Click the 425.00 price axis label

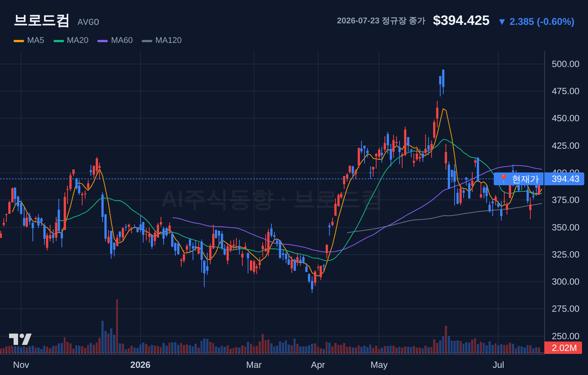[x=565, y=146]
